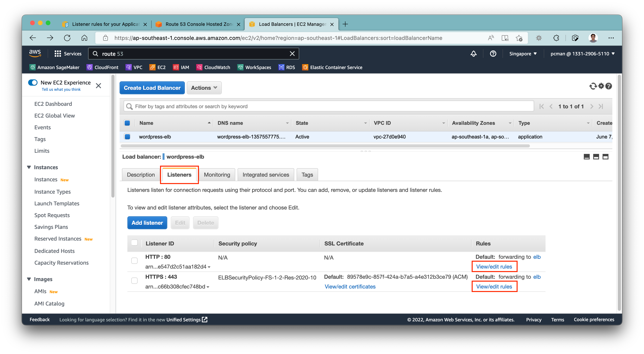Open load balancer table settings gear
Viewport: 644px width, 354px height.
601,86
